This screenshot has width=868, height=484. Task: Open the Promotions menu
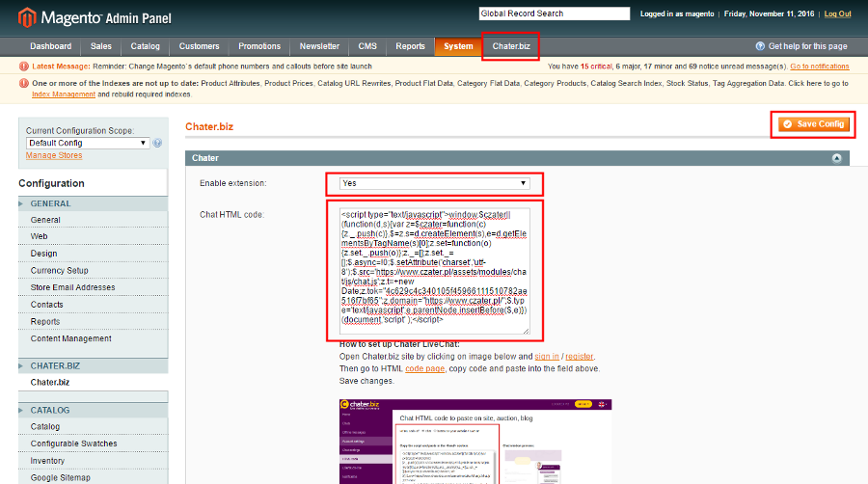click(x=259, y=46)
